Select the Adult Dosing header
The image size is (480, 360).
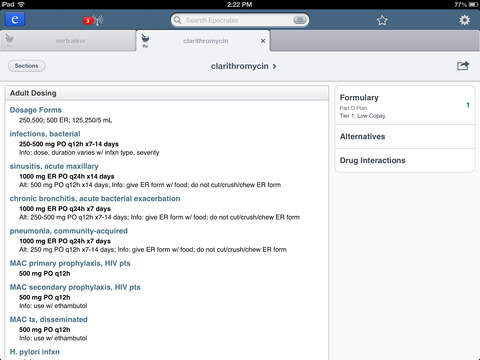click(167, 93)
